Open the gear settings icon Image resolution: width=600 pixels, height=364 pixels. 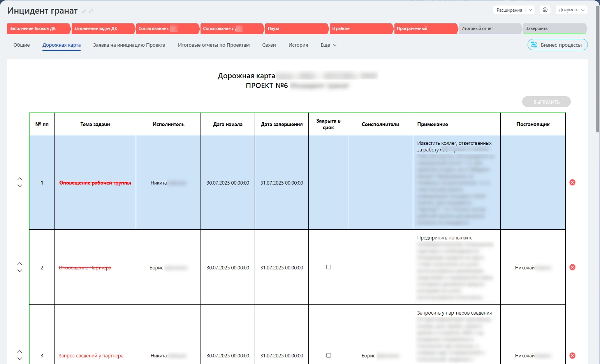(x=545, y=10)
